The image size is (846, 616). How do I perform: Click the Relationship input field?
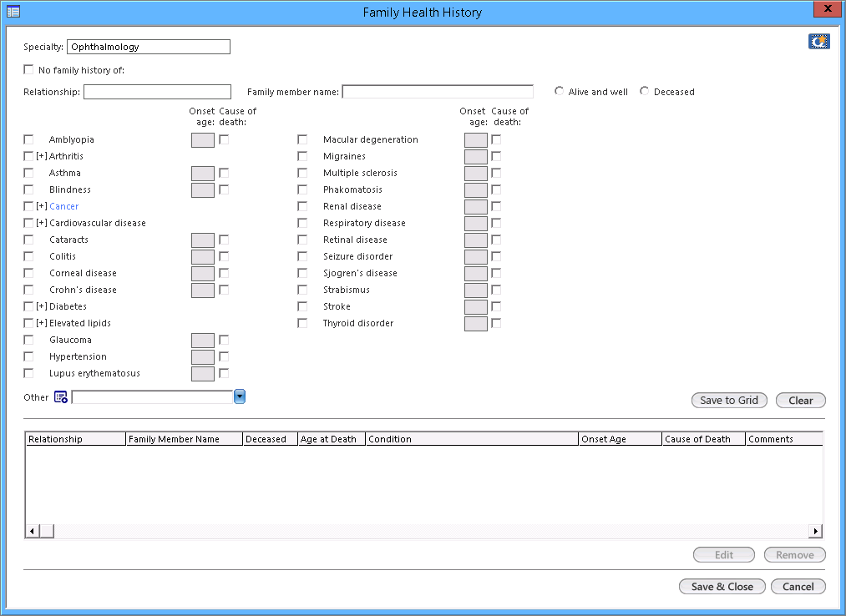pos(157,92)
